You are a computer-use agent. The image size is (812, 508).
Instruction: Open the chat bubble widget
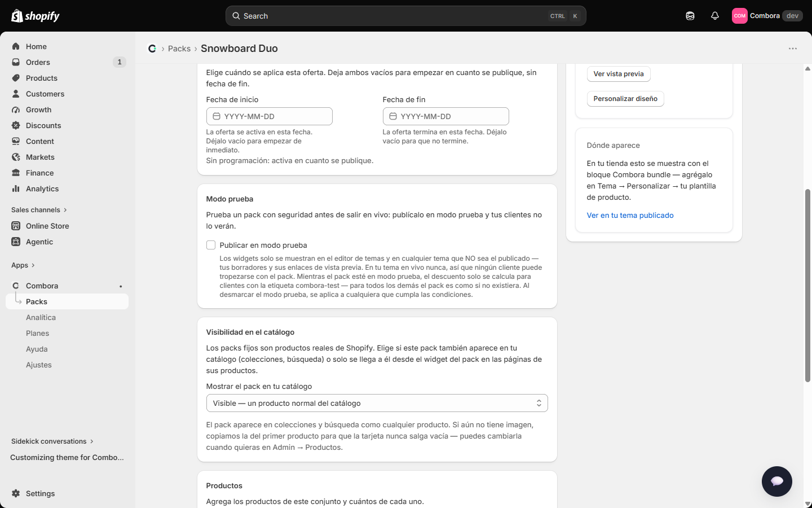point(777,481)
